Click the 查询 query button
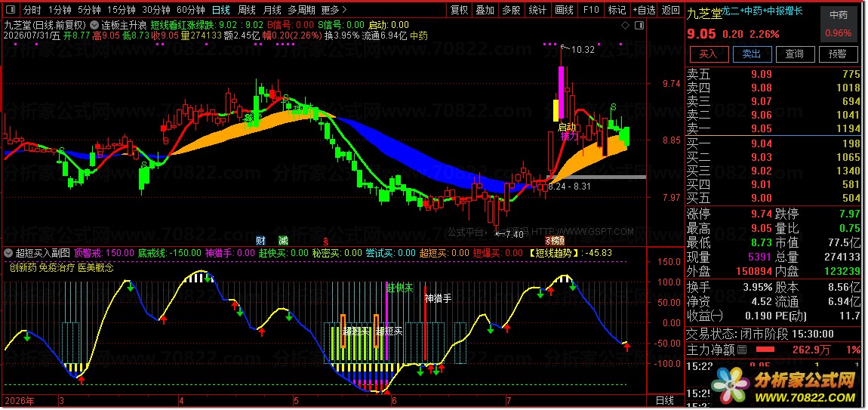This screenshot has height=410, width=868. pyautogui.click(x=794, y=54)
